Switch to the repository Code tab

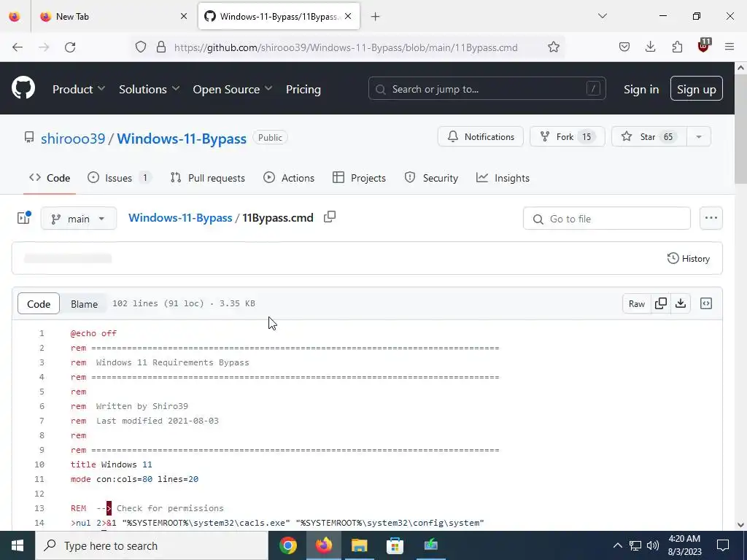(50, 178)
